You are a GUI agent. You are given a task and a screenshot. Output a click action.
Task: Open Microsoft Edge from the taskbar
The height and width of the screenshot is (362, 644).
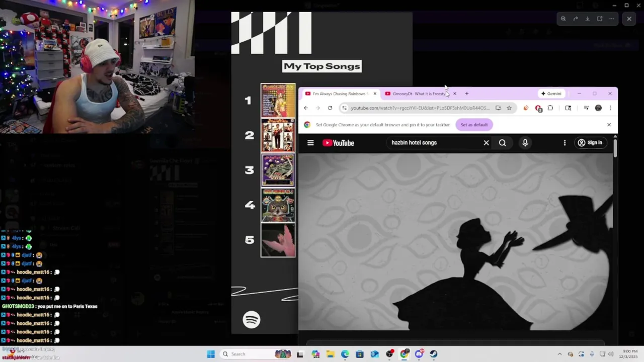pos(345,354)
